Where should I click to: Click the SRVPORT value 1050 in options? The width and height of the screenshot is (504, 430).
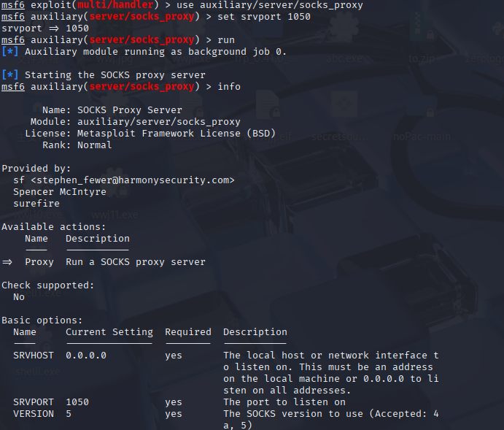pos(77,402)
